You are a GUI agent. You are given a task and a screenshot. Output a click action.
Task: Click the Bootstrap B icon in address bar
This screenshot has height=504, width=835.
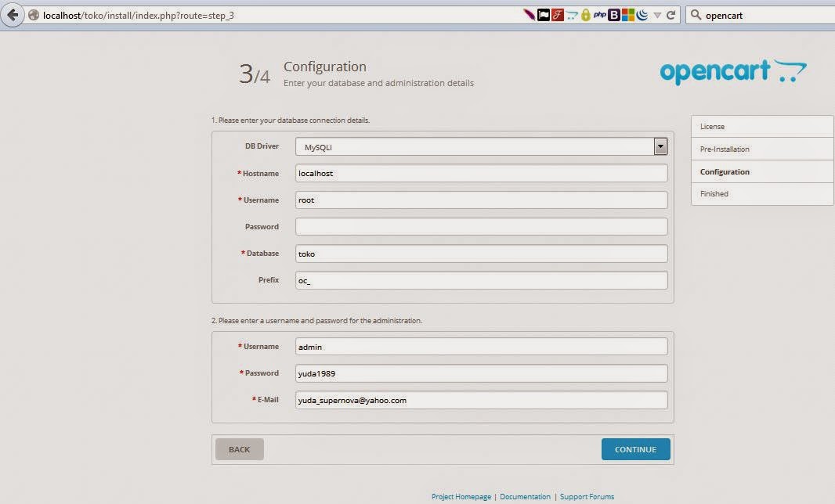(x=614, y=15)
